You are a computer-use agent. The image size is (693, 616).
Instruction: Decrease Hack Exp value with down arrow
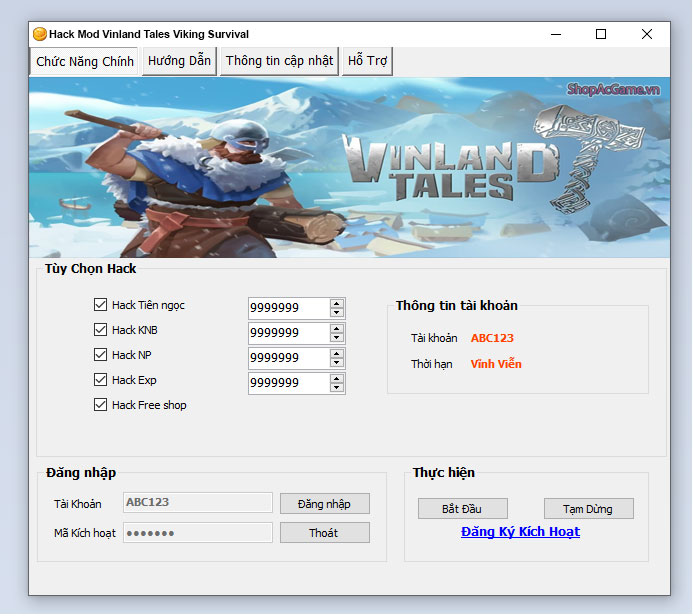(x=337, y=388)
